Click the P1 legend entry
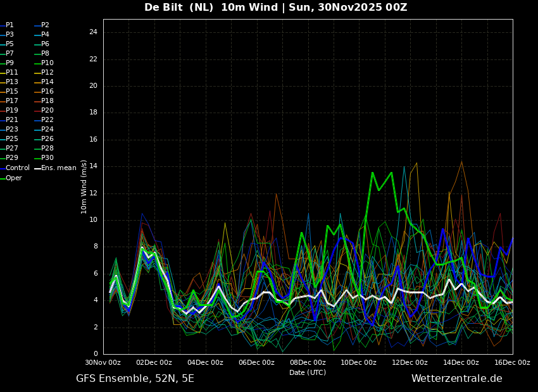Screen dimensions: 538x392 point(9,25)
